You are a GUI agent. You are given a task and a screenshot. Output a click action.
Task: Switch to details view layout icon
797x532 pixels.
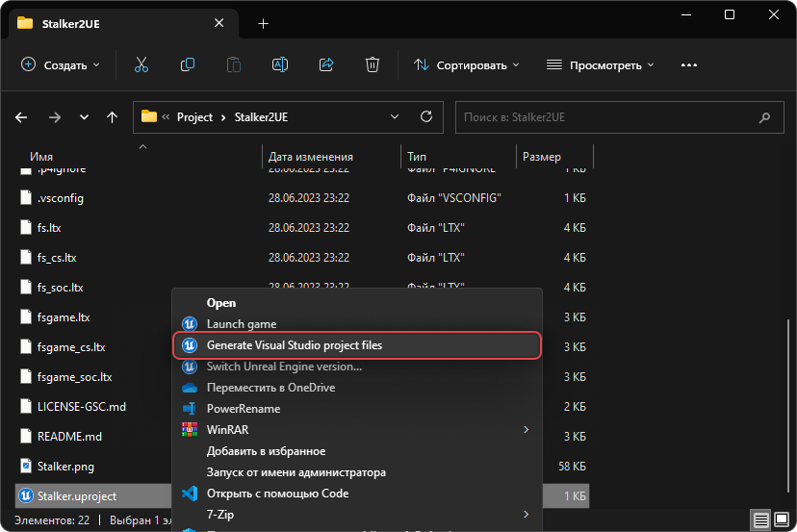[x=761, y=519]
